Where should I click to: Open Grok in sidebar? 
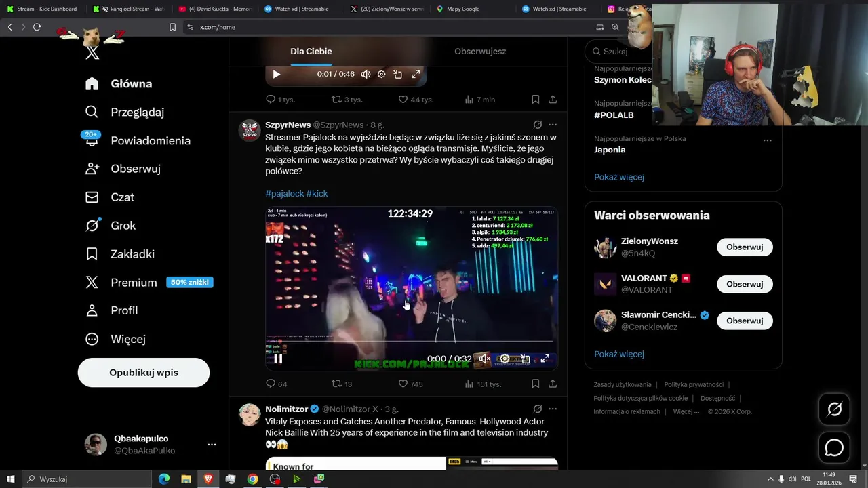110,226
